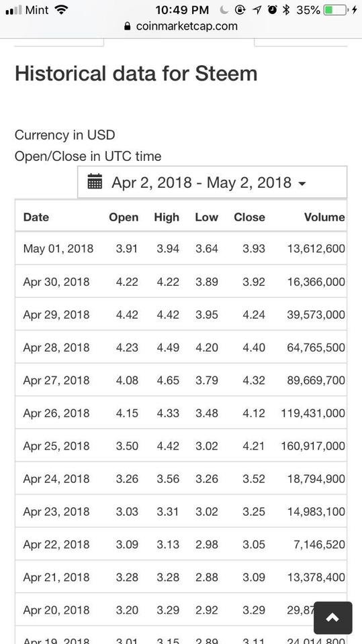Viewport: 362px width, 644px height.
Task: Tap the location arrow status icon
Action: pyautogui.click(x=257, y=10)
